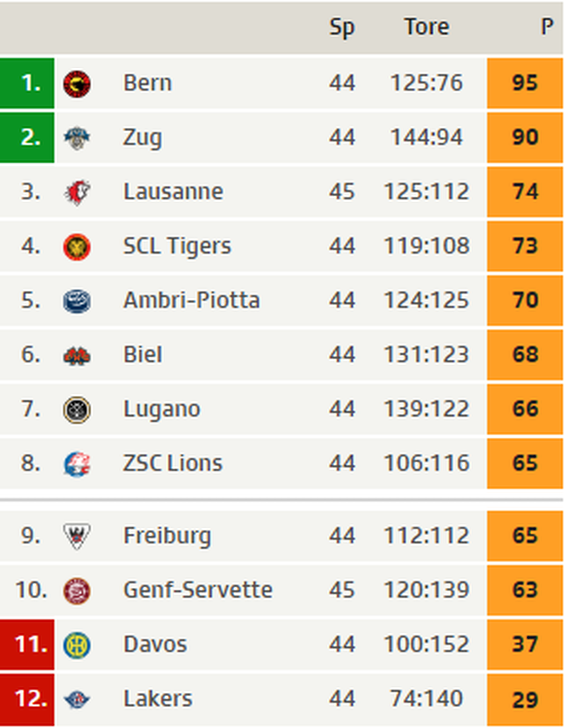
Task: Open the Genf-Servette team name link
Action: click(198, 589)
